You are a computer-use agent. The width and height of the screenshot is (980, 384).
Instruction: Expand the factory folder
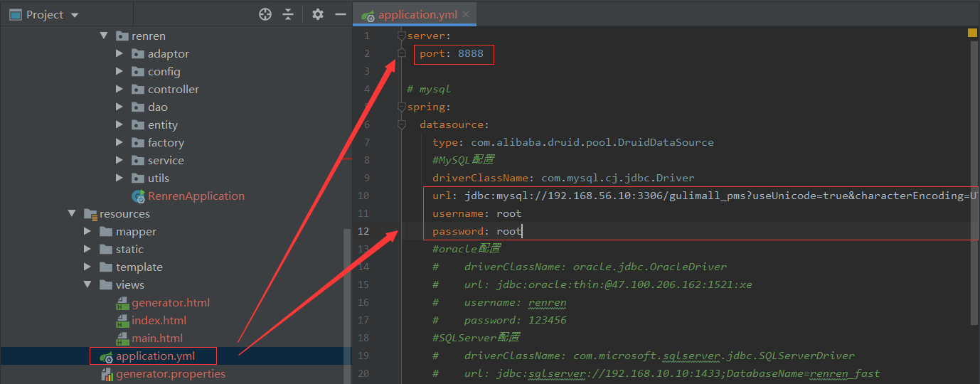tap(119, 142)
